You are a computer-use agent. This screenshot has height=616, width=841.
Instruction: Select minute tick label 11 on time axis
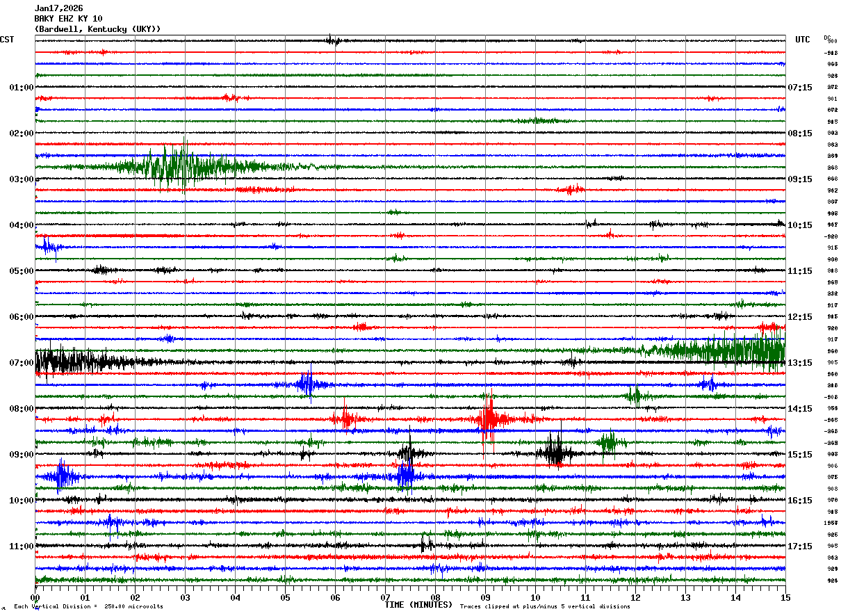585,598
